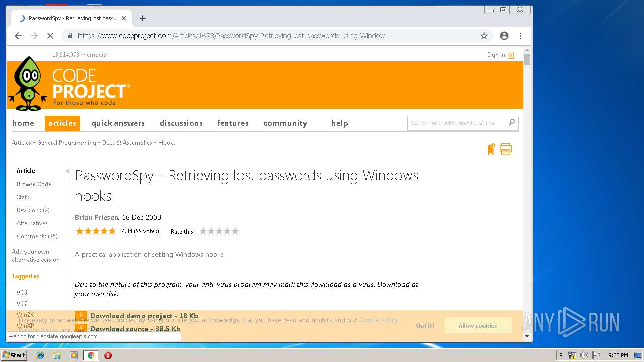Open the Windows Explorer taskbar icon
The height and width of the screenshot is (362, 644).
pos(57,355)
